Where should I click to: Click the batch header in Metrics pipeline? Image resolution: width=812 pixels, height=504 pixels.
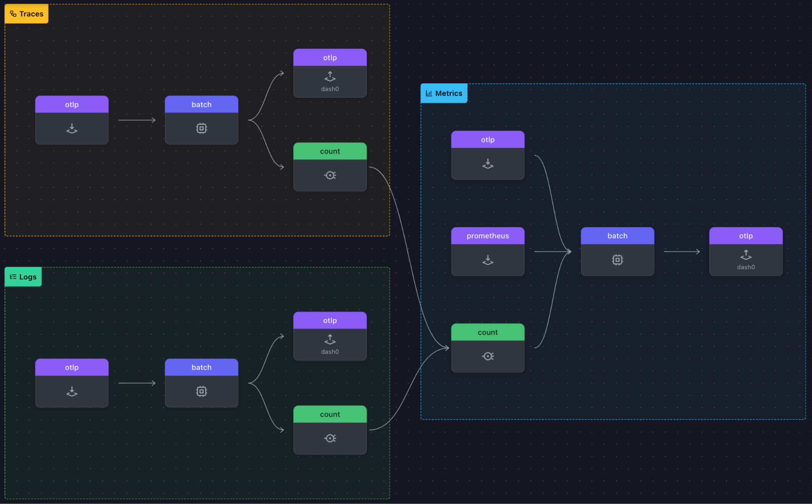click(617, 236)
